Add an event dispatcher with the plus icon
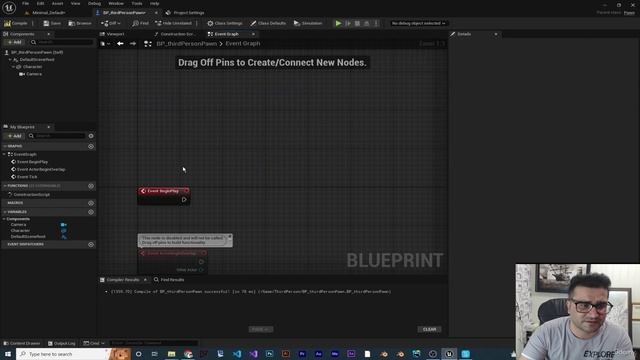640x360 pixels. point(91,244)
